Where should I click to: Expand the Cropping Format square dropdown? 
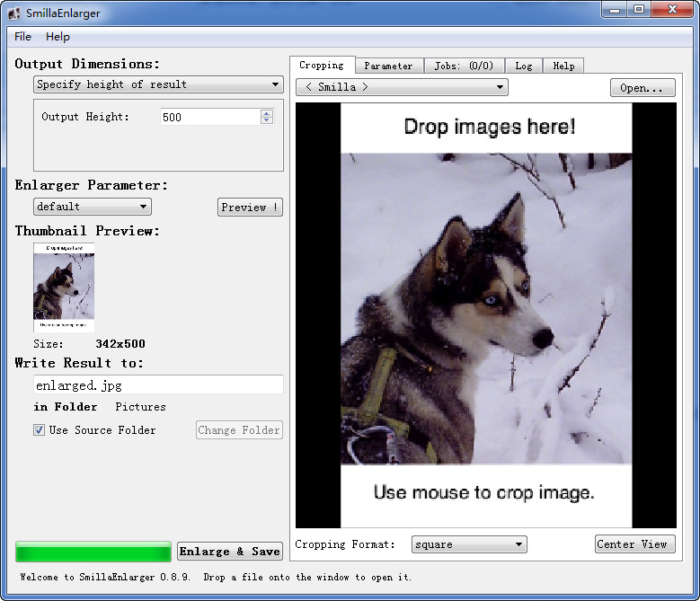pyautogui.click(x=468, y=544)
